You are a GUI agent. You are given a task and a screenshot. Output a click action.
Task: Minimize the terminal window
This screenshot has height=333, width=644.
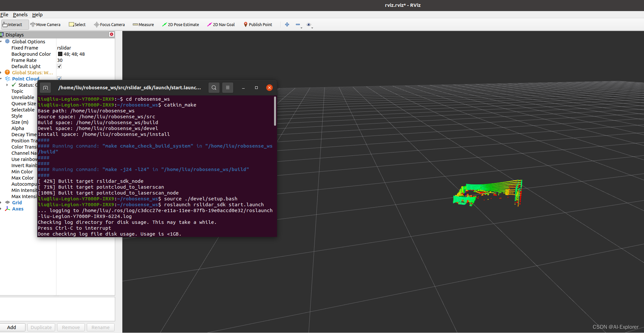243,88
